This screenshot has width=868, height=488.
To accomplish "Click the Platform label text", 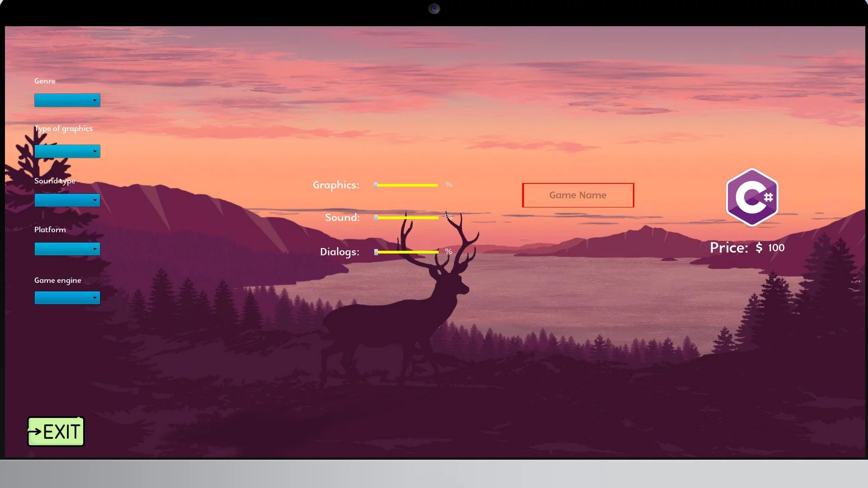I will point(50,230).
